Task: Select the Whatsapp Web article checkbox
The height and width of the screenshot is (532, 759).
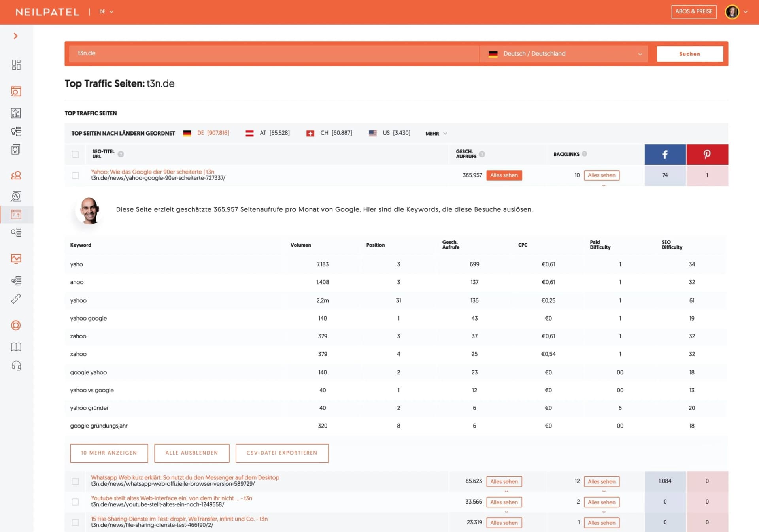Action: point(75,481)
